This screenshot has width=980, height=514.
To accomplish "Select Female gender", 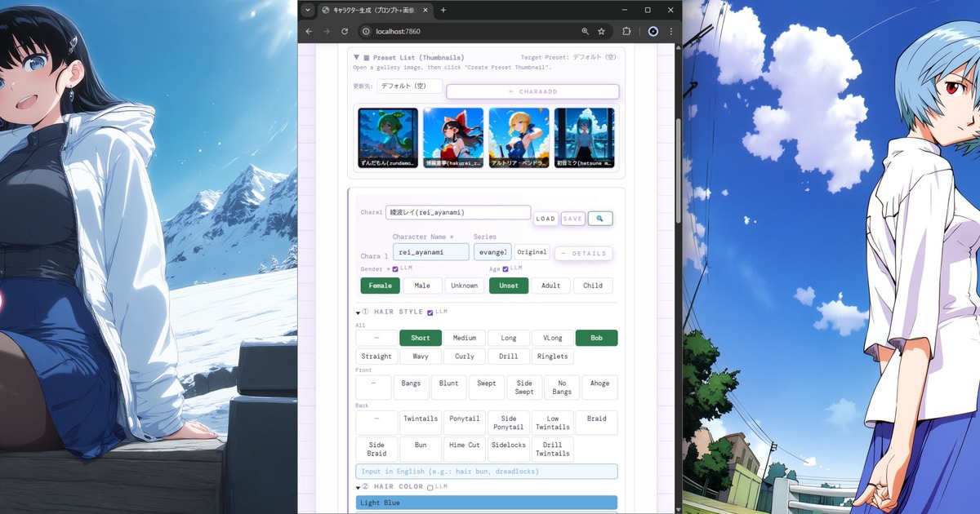I will [x=381, y=286].
